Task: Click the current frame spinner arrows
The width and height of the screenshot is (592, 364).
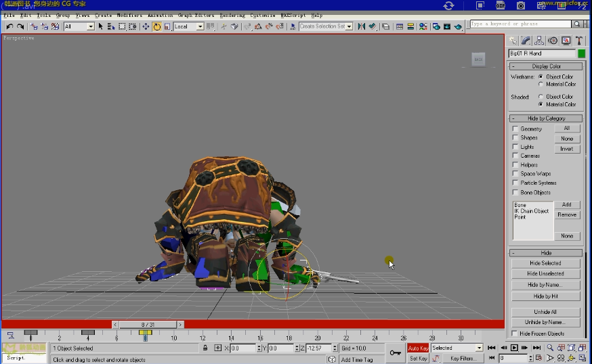Action: [x=530, y=358]
